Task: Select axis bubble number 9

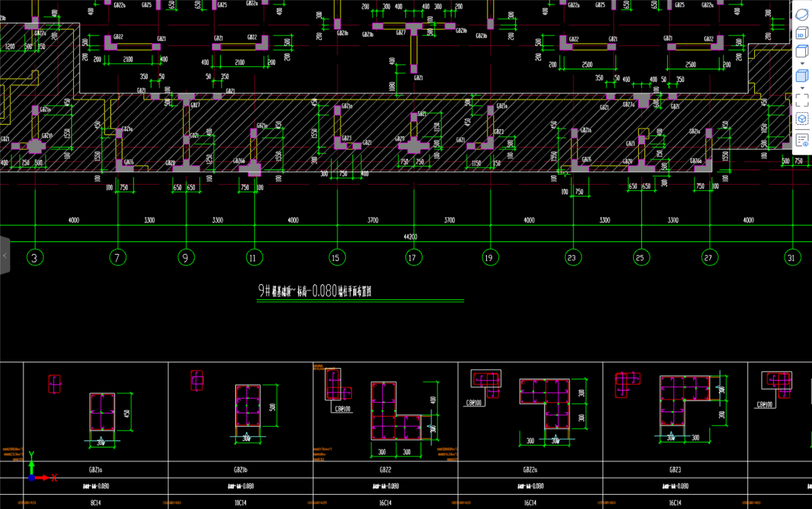Action: click(x=186, y=257)
